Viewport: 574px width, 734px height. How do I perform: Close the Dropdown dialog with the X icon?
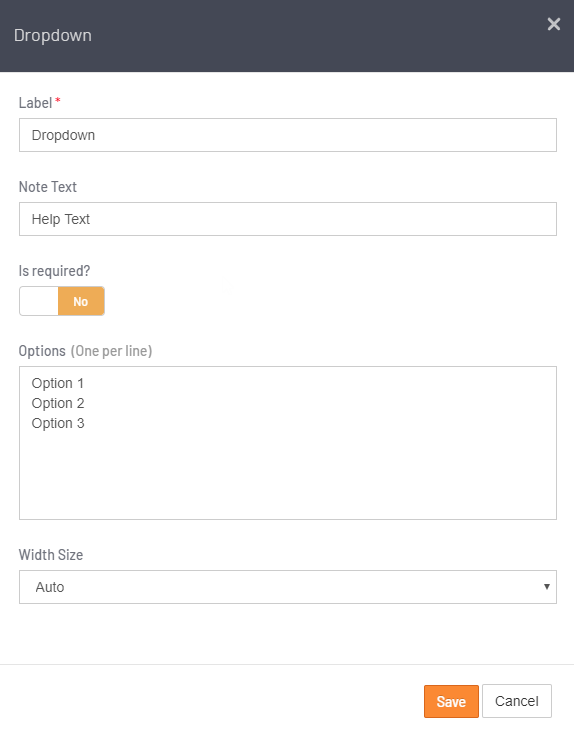[x=553, y=24]
